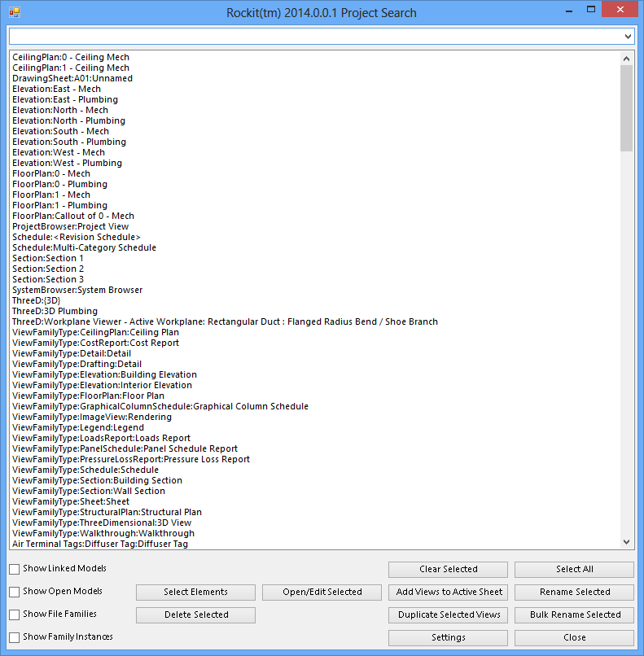Toggle Show File Families checkbox
The height and width of the screenshot is (656, 644).
(14, 614)
